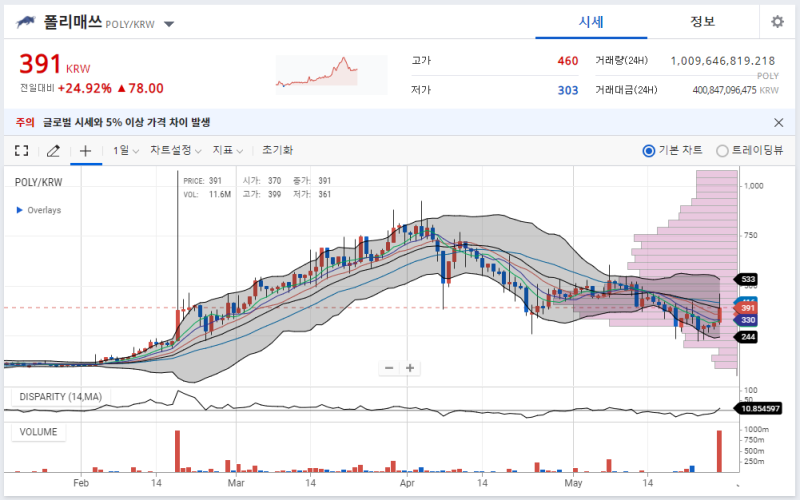
Task: Click the 저가 303 low price value
Action: [x=567, y=90]
